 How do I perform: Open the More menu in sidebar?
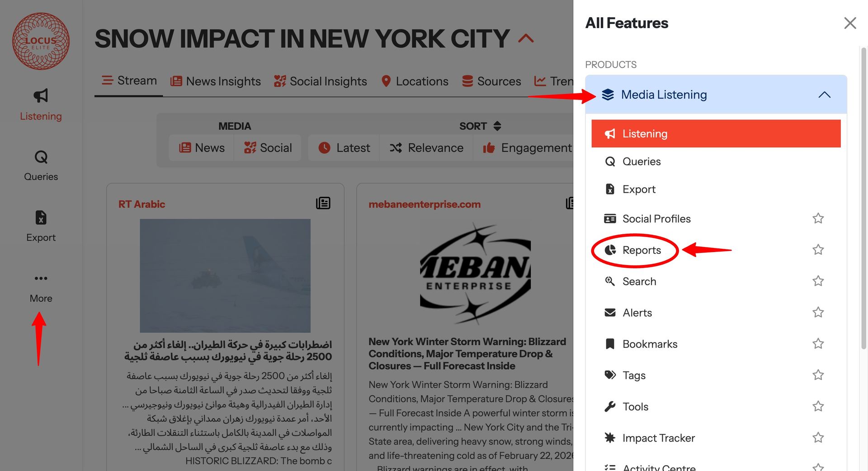41,286
